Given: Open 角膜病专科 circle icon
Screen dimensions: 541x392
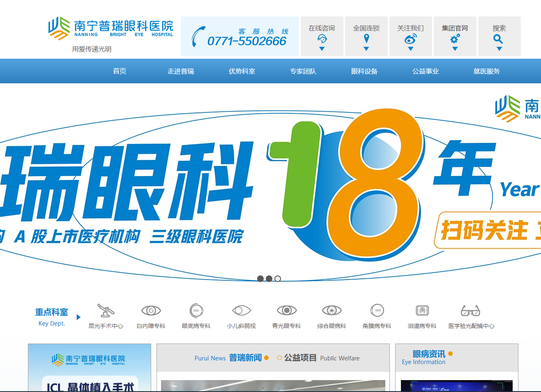Looking at the screenshot, I should coord(377,310).
